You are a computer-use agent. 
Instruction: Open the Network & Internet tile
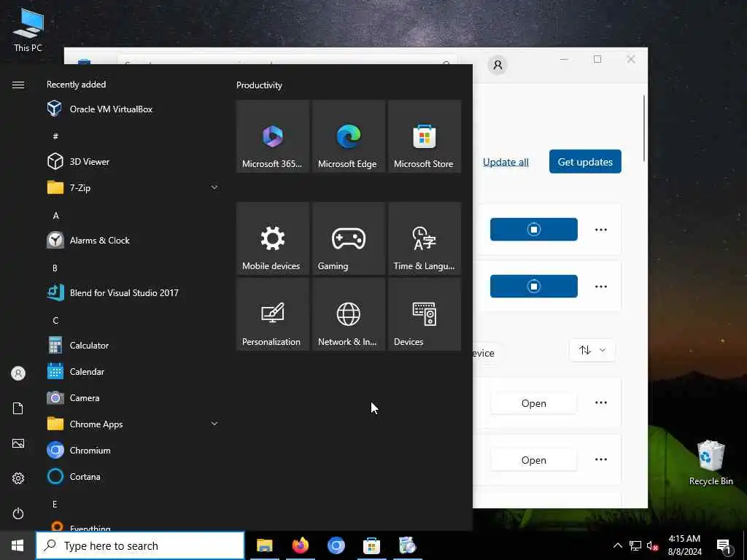[x=349, y=314]
